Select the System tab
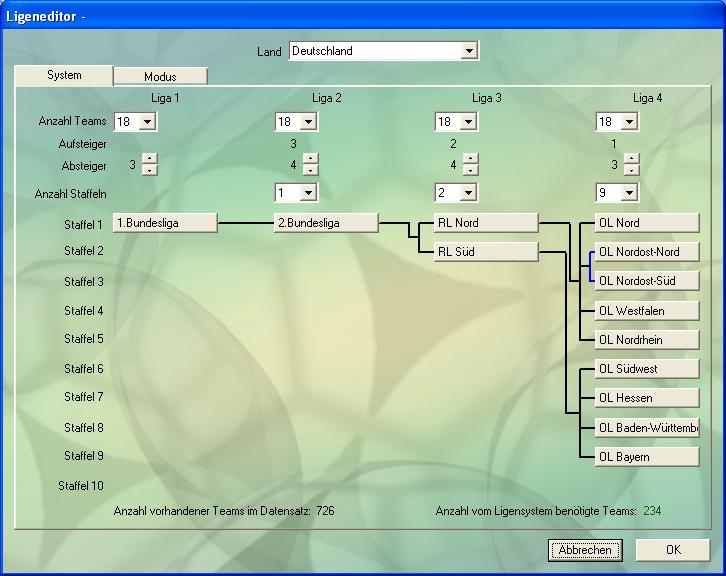The image size is (726, 576). pos(64,75)
